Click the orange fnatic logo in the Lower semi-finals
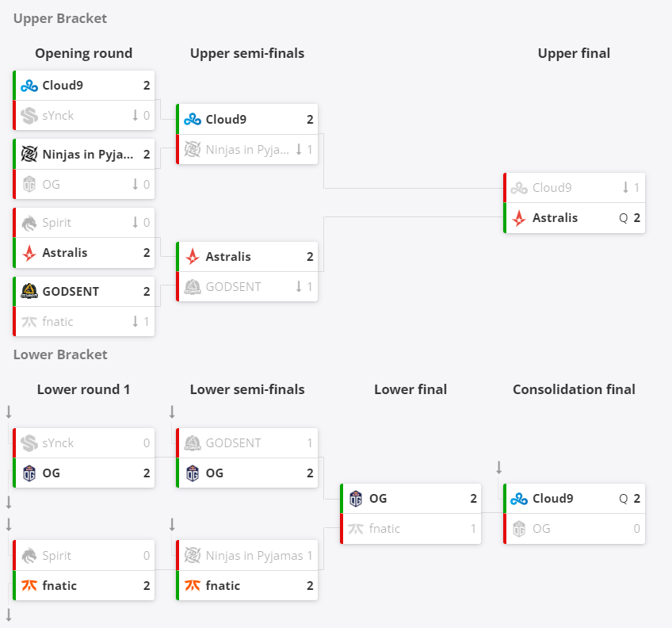Image resolution: width=672 pixels, height=628 pixels. pyautogui.click(x=193, y=585)
